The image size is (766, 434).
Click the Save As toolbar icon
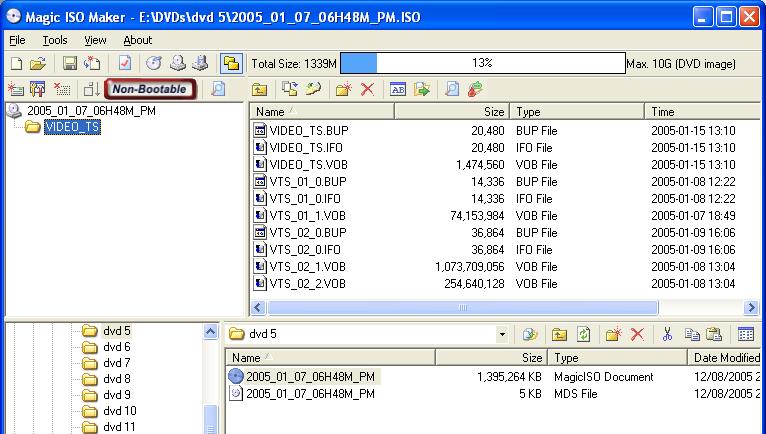92,64
